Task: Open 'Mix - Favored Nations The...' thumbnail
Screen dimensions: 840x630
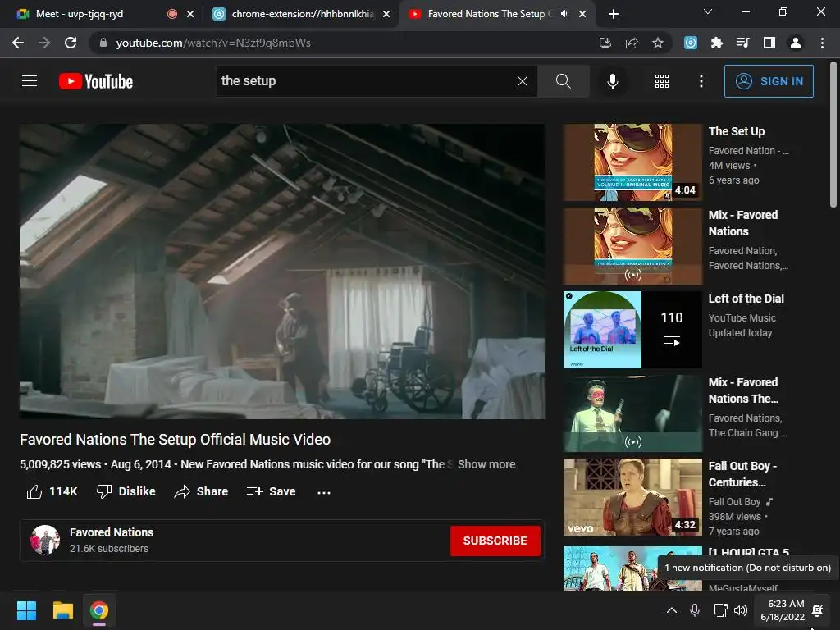Action: (x=632, y=413)
